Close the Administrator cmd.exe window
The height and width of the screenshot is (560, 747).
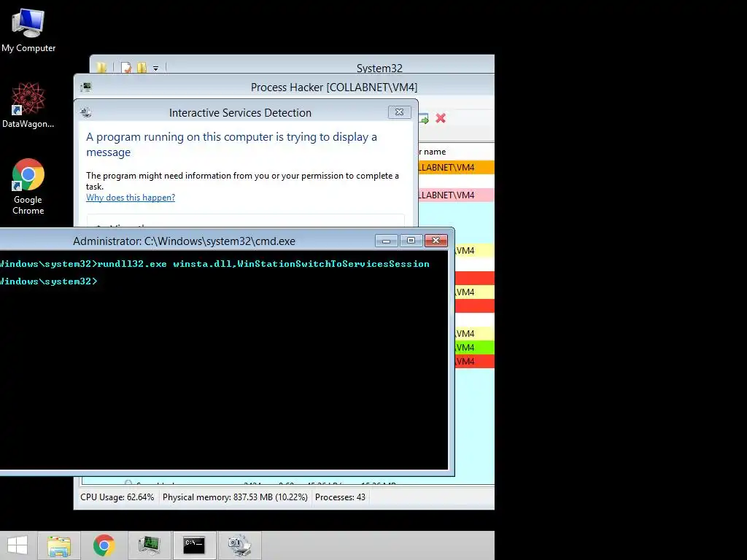point(436,241)
